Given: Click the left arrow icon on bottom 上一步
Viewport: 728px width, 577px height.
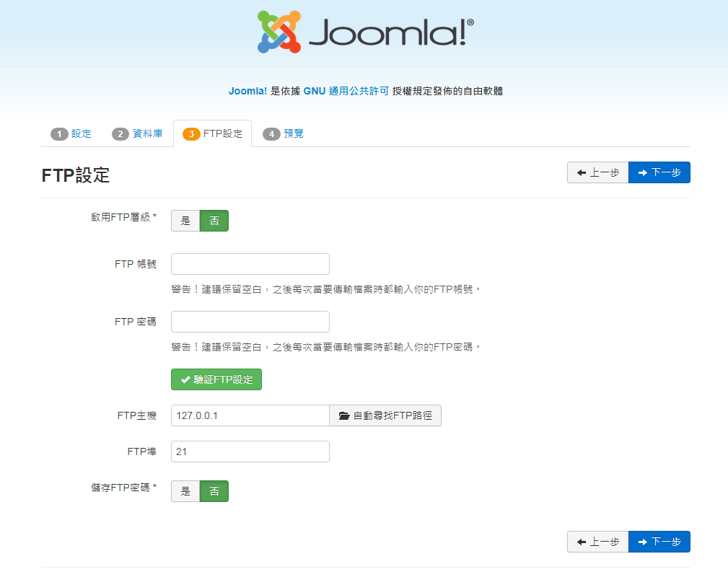Looking at the screenshot, I should [x=581, y=542].
